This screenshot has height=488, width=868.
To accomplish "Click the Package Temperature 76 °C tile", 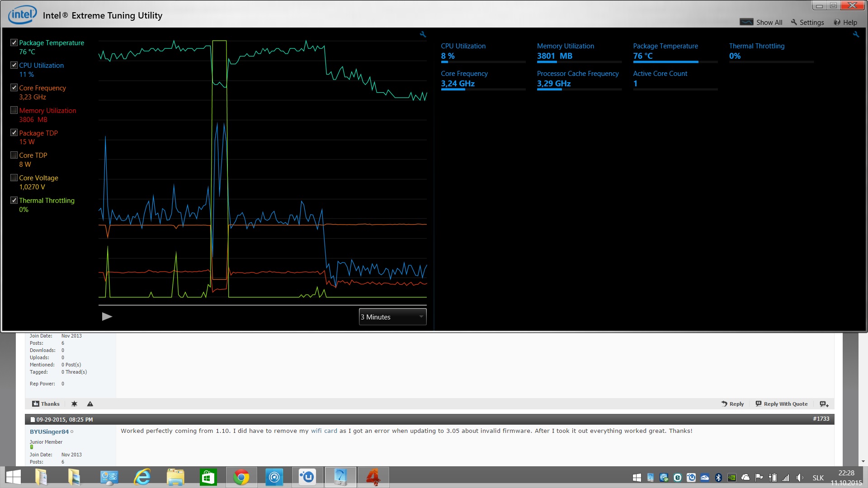I will [675, 52].
